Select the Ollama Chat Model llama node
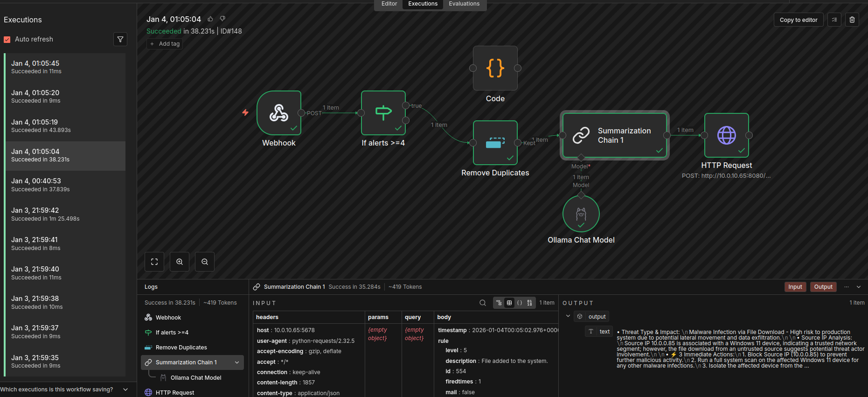The height and width of the screenshot is (397, 868). pos(581,214)
